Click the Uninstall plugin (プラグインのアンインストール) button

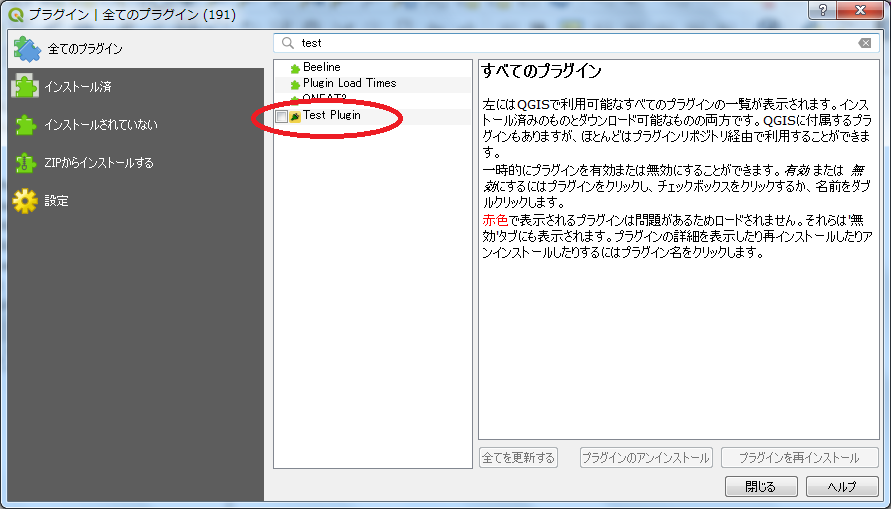pyautogui.click(x=646, y=457)
